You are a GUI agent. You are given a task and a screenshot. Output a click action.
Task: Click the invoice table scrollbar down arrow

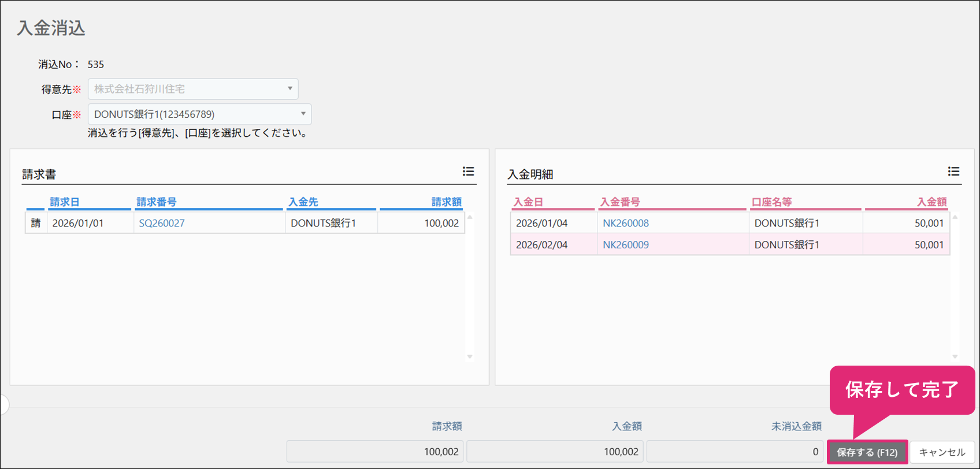[x=470, y=356]
